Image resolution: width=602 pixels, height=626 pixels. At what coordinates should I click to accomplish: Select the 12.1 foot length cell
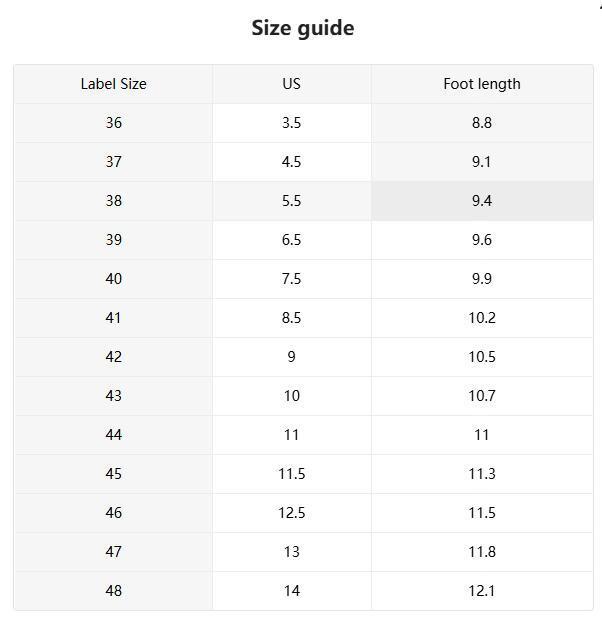pyautogui.click(x=481, y=591)
